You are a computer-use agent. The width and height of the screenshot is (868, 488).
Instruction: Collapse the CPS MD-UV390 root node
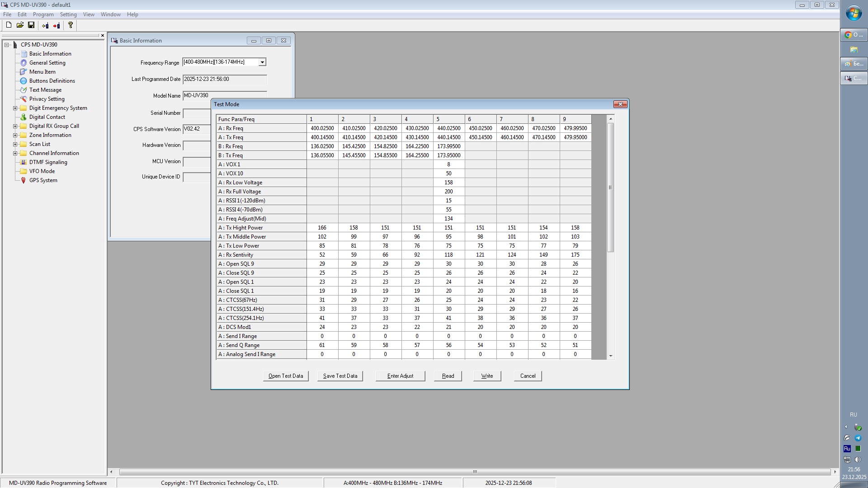[7, 45]
